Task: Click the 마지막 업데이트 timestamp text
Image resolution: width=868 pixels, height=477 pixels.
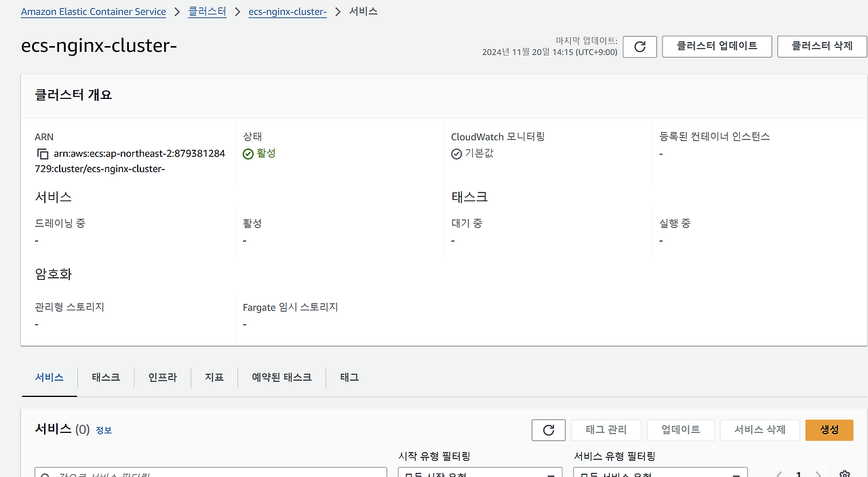Action: pos(550,47)
